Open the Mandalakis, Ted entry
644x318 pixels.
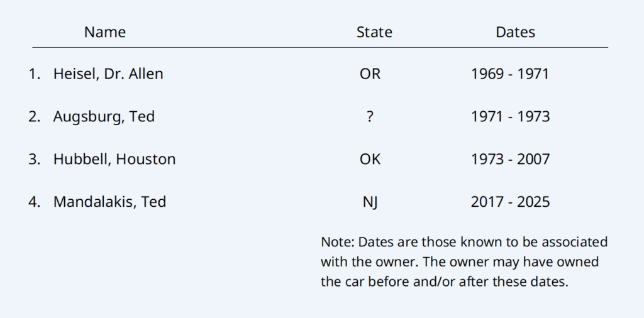[109, 202]
